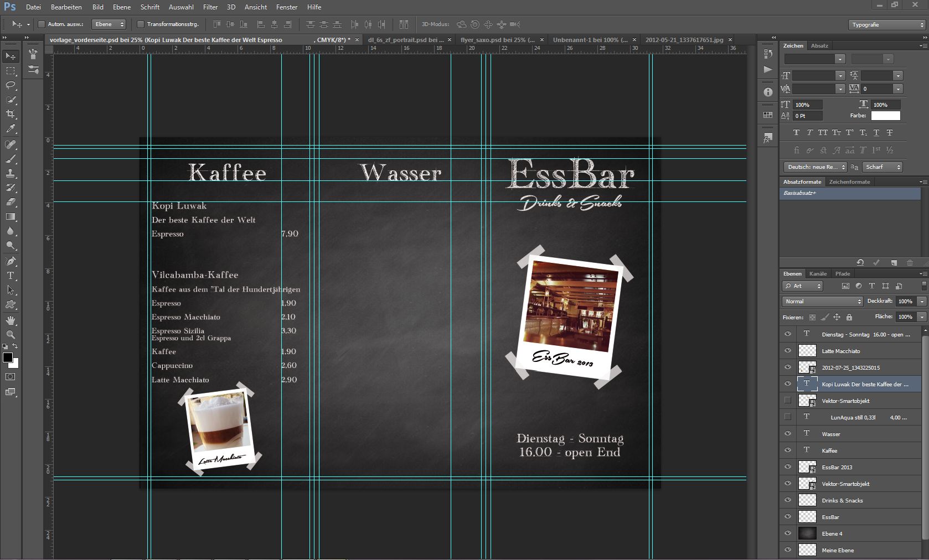
Task: Switch to the Zeichenformate tab
Action: click(x=849, y=182)
